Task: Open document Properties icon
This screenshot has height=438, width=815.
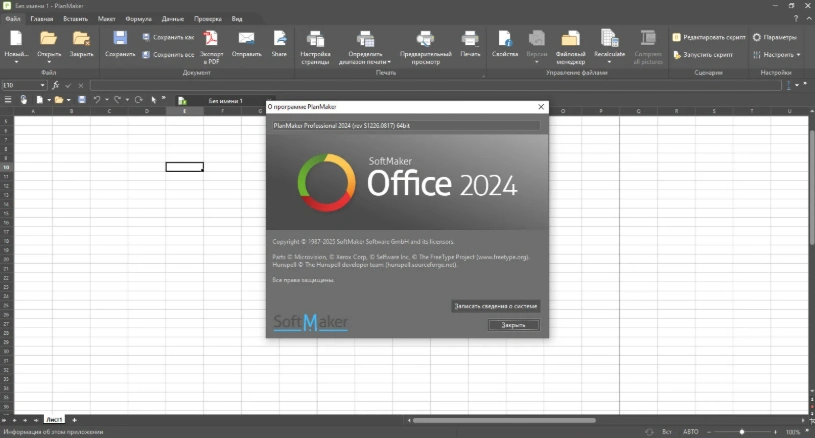Action: (505, 39)
